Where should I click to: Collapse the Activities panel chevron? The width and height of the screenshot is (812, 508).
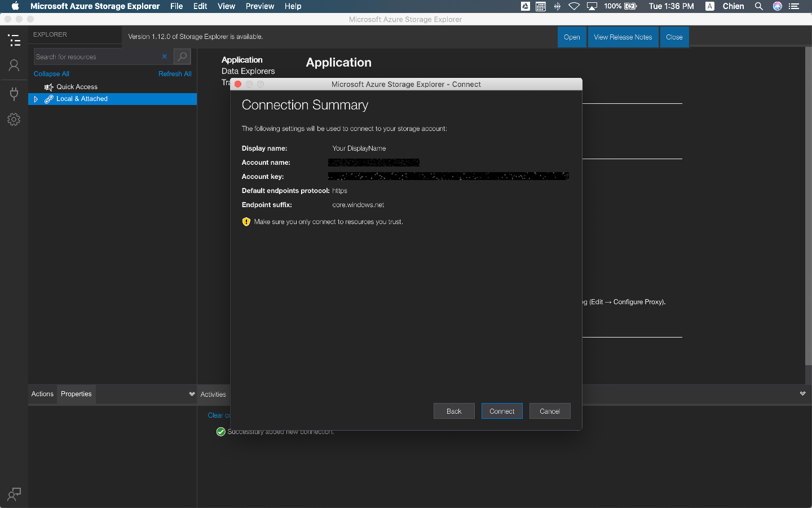coord(192,394)
